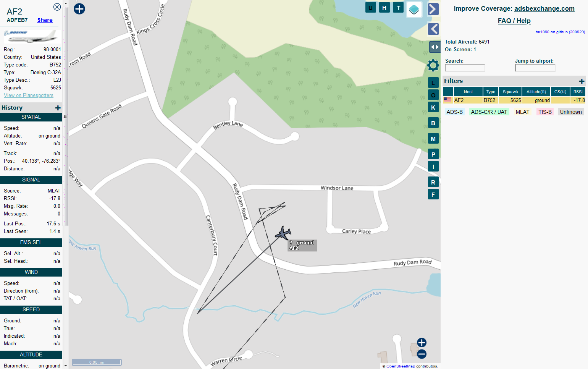Viewport: 588px width, 369px height.
Task: Open the FAQ / Help link
Action: click(514, 21)
